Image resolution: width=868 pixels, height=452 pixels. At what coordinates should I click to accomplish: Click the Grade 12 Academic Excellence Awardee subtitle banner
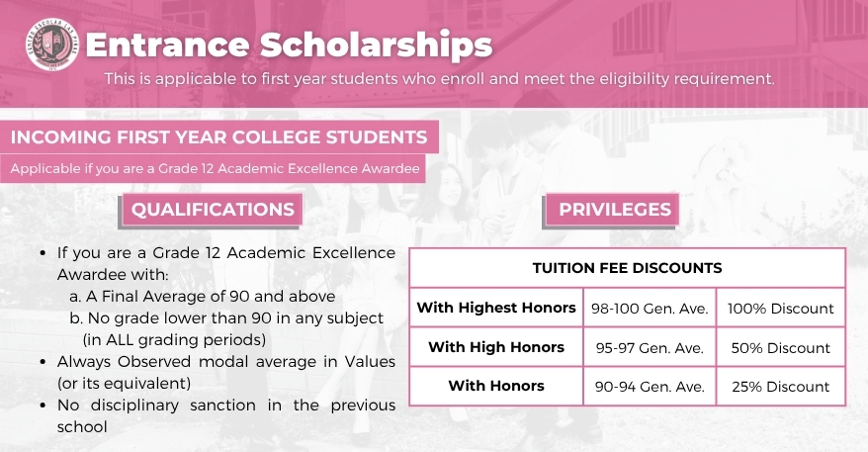pos(213,168)
